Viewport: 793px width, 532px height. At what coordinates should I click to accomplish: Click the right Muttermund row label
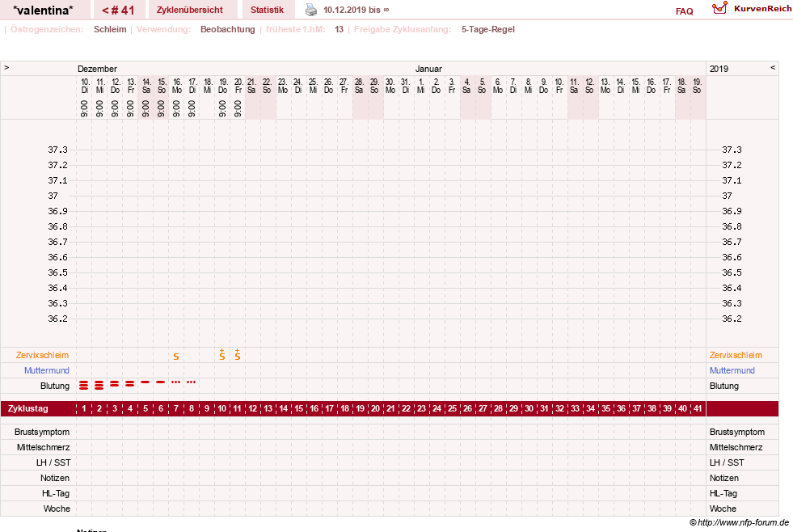732,370
